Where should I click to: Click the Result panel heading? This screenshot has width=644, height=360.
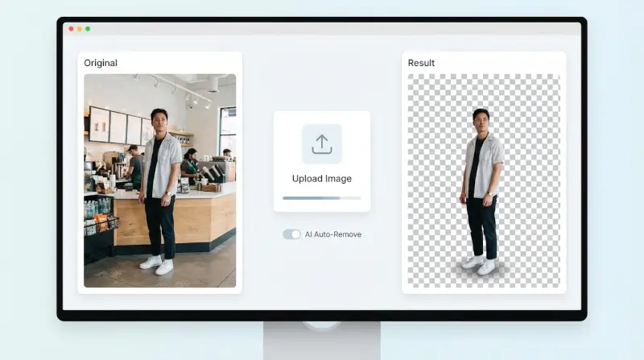421,63
